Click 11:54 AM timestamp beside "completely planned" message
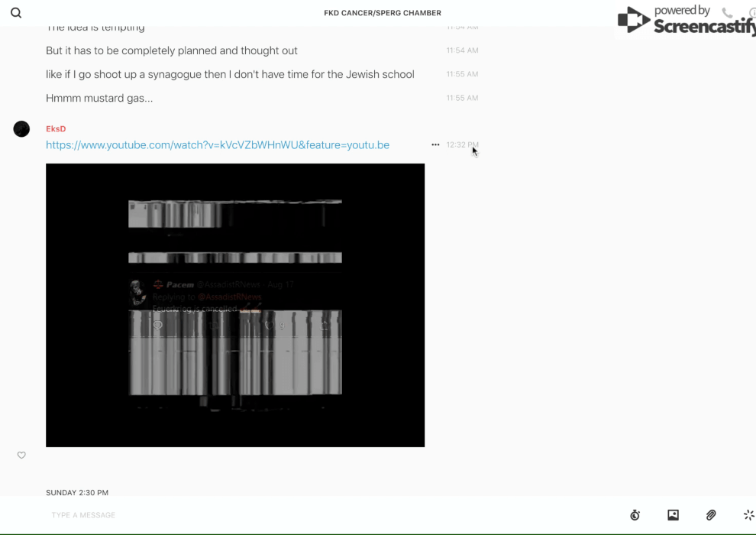Screen dimensions: 756x535 click(462, 51)
